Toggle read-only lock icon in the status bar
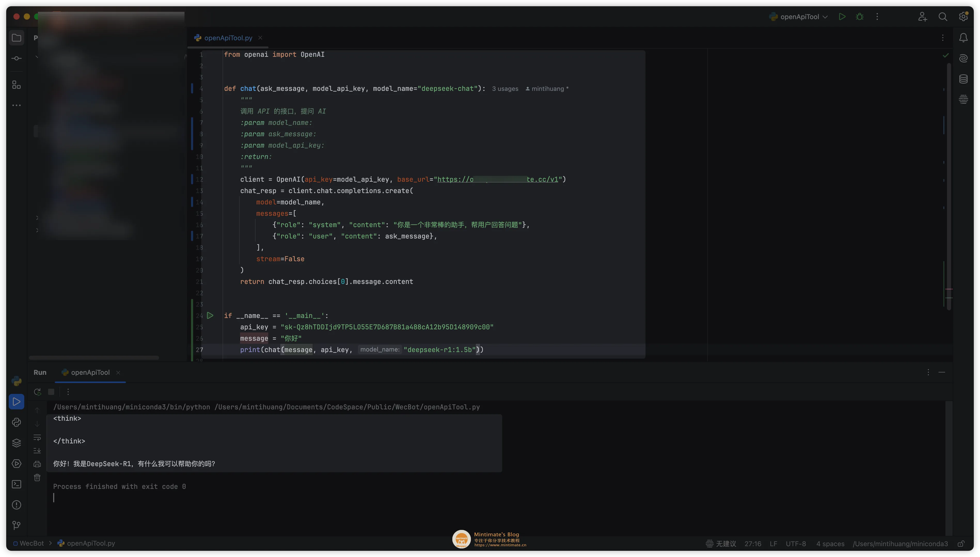The height and width of the screenshot is (557, 980). click(961, 544)
